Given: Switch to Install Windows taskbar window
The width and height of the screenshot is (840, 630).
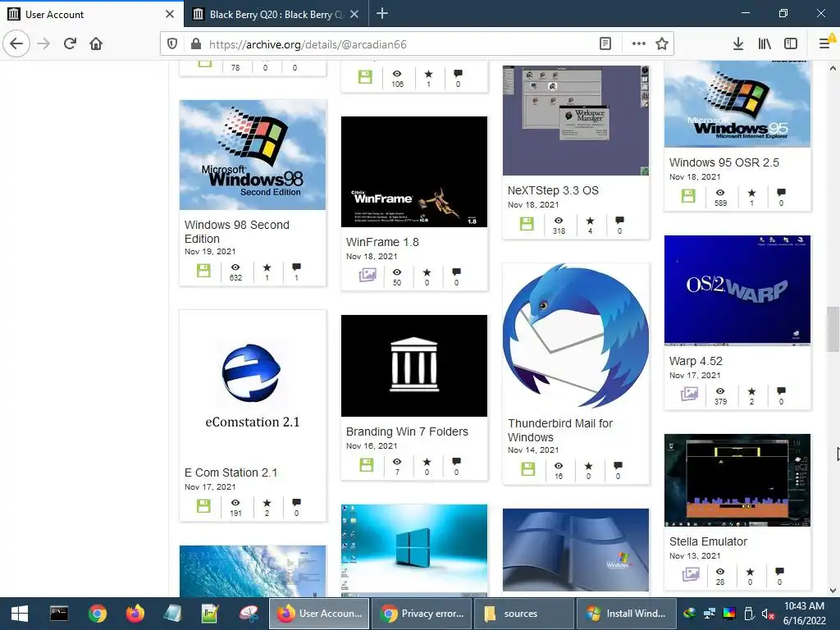Looking at the screenshot, I should (x=626, y=614).
